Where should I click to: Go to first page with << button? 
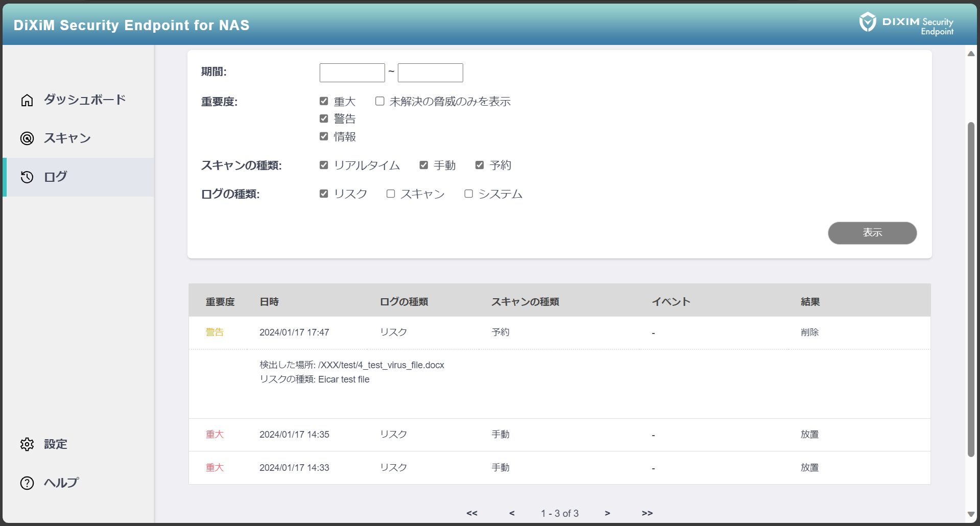click(x=472, y=513)
